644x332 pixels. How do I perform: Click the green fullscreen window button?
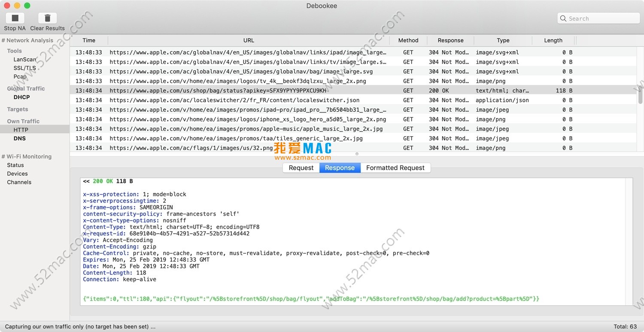click(x=27, y=6)
